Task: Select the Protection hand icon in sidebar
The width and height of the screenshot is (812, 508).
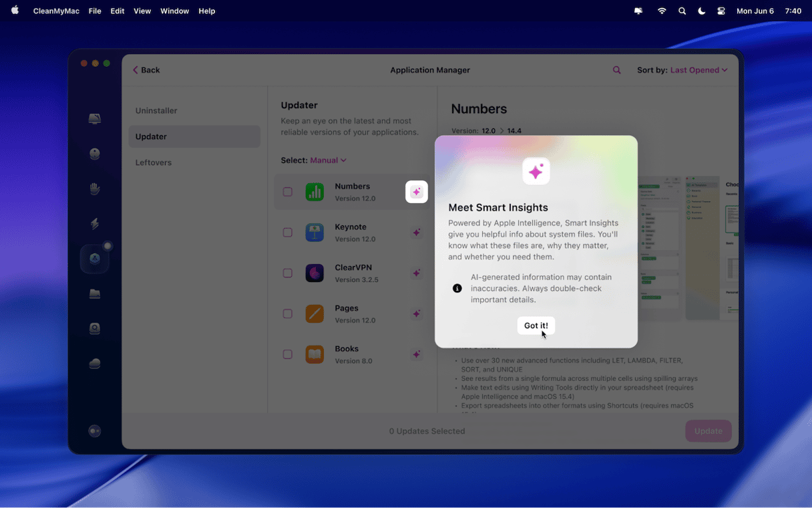Action: (x=95, y=189)
